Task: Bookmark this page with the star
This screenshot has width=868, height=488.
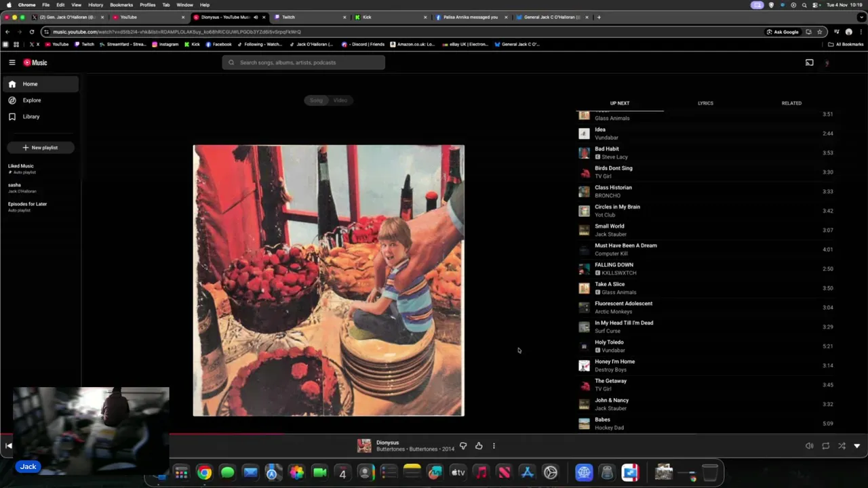Action: (x=819, y=32)
